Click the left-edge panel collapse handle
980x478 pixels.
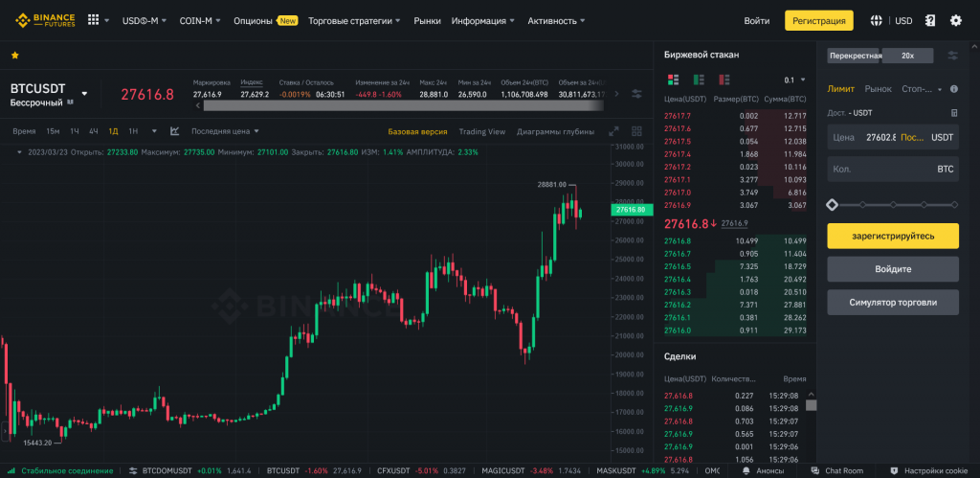click(x=4, y=432)
